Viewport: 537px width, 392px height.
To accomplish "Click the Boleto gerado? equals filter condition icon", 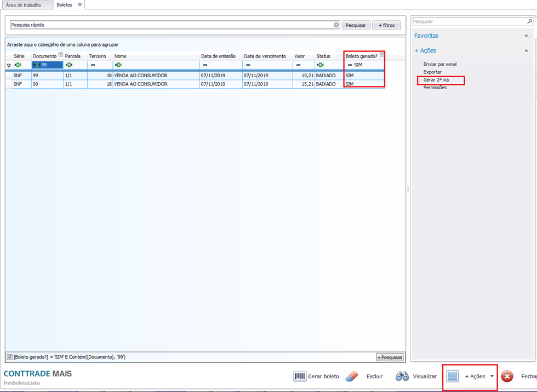I will (350, 65).
